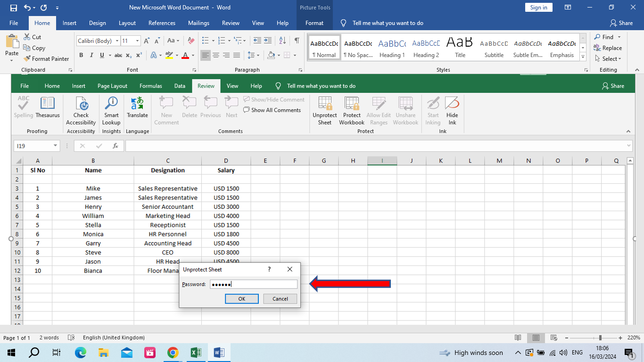The height and width of the screenshot is (362, 644).
Task: Toggle Show paragraph marks pilcrow
Action: (297, 41)
